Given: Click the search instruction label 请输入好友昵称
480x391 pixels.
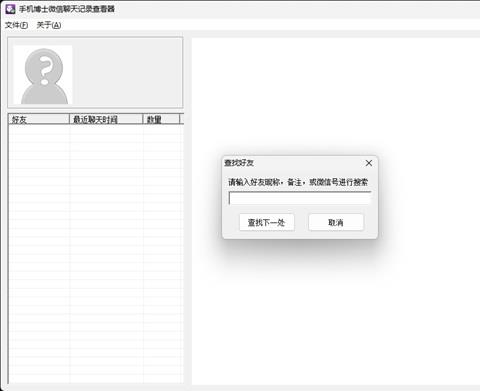Looking at the screenshot, I should 298,182.
